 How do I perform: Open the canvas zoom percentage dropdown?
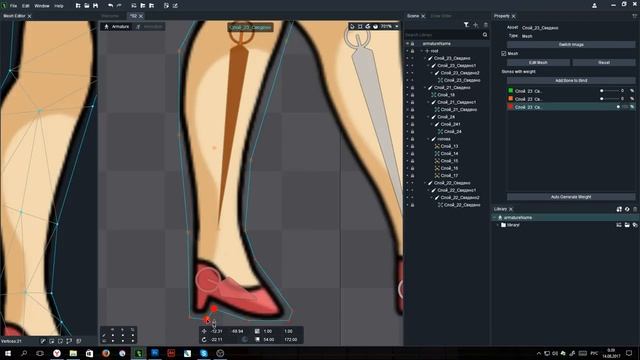396,27
